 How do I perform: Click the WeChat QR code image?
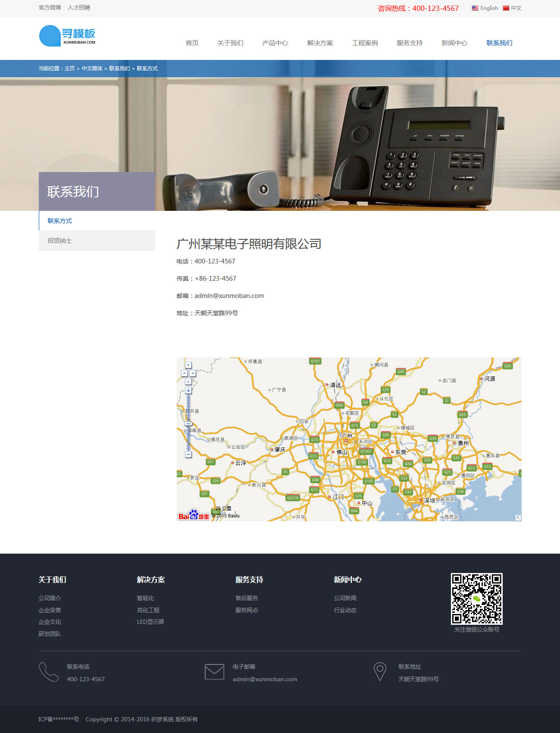click(476, 598)
